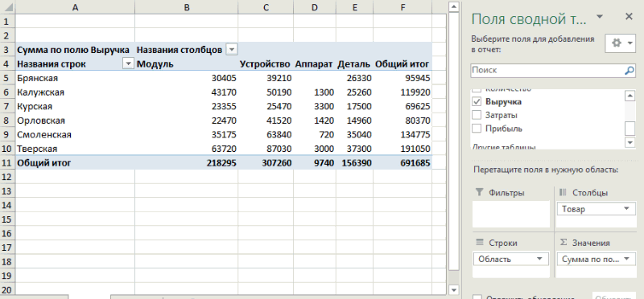Screen dimensions: 644x299
Task: Open the gear tools menu in fields pane
Action: [621, 43]
